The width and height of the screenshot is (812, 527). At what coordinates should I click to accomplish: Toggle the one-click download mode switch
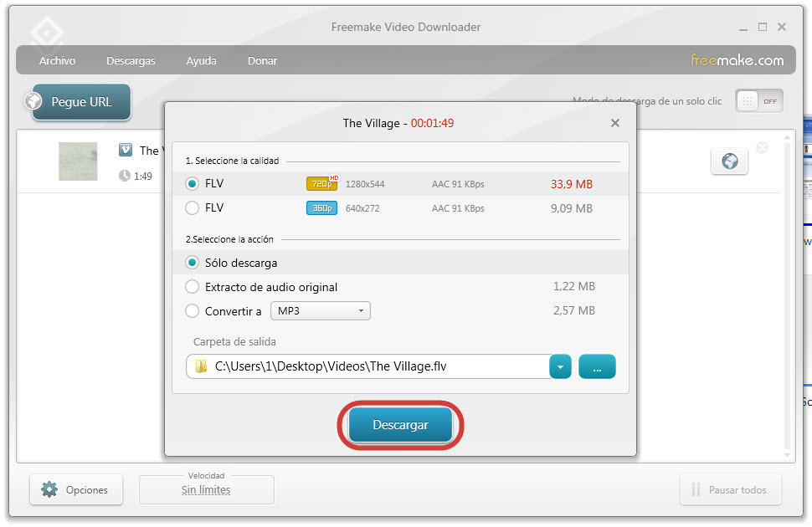pos(758,101)
